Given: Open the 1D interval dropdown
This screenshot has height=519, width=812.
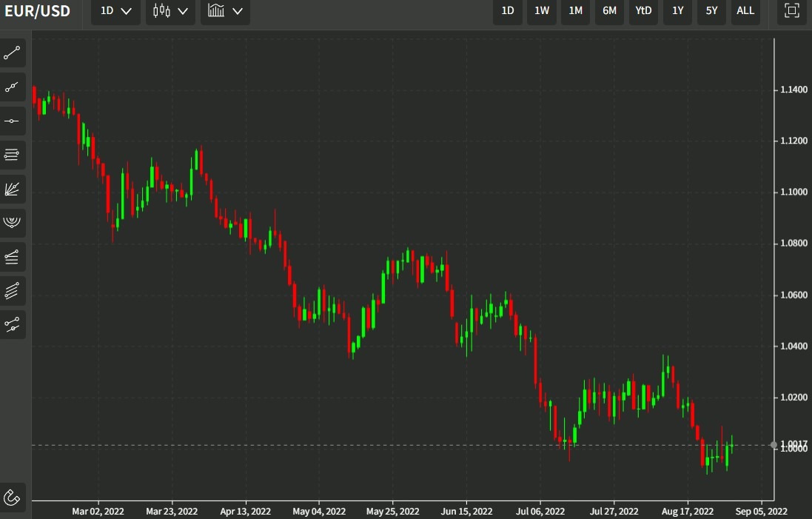Looking at the screenshot, I should point(116,11).
